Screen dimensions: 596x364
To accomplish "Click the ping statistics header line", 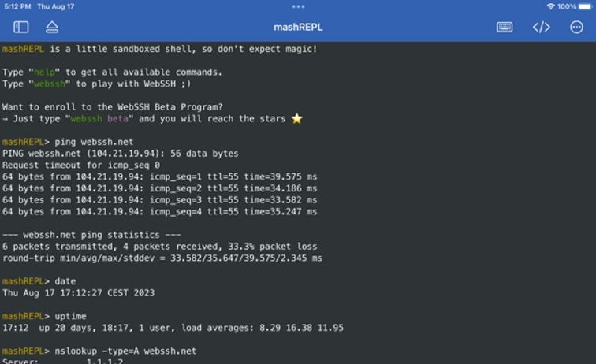I will [91, 235].
